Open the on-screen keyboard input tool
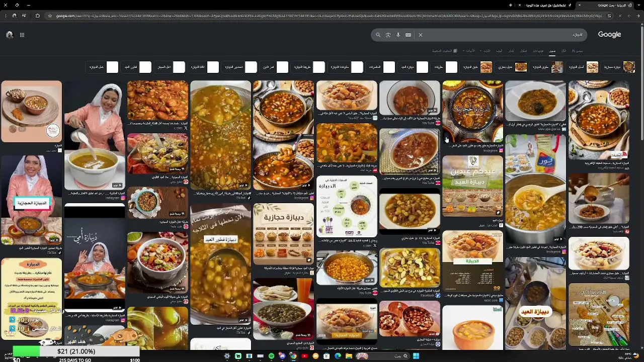Image resolution: width=644 pixels, height=362 pixels. pos(408,35)
